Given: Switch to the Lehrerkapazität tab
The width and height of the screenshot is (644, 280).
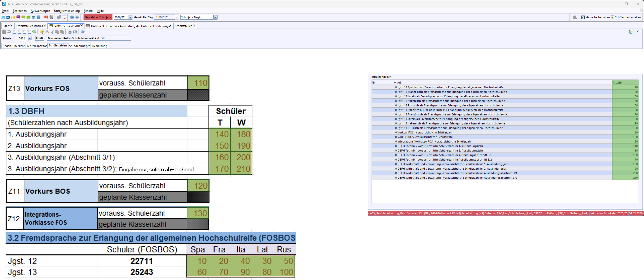Looking at the screenshot, I should click(37, 46).
